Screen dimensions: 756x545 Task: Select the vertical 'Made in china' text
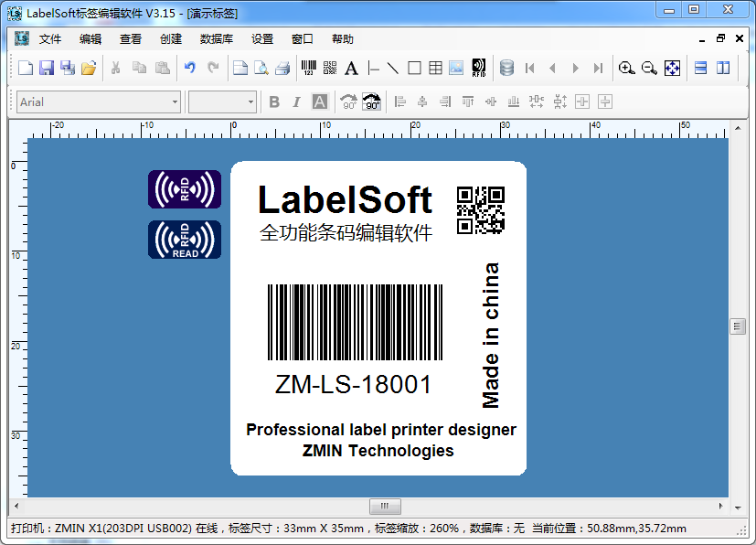click(x=491, y=336)
